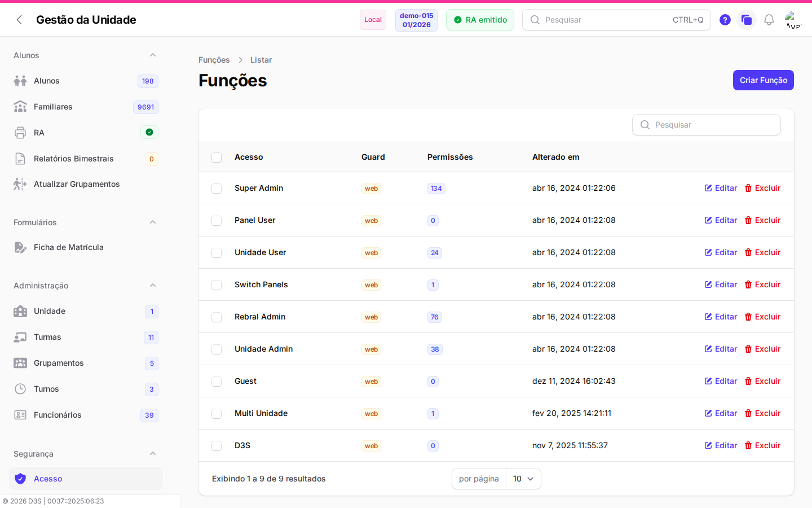Viewport: 812px width, 508px height.
Task: Open the per-page 10 dropdown
Action: 523,479
